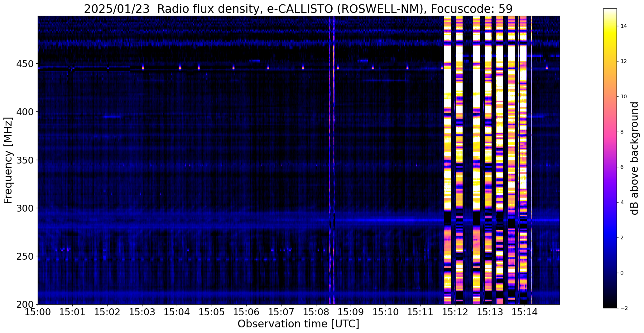Click the colorbar tick label 6

622,167
